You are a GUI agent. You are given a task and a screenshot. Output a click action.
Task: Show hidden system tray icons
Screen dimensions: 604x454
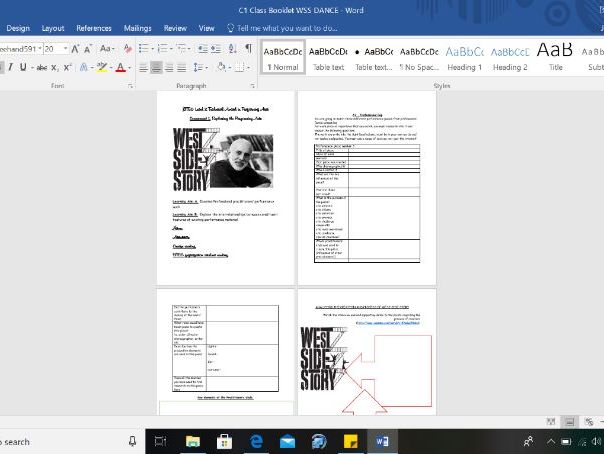(x=551, y=441)
